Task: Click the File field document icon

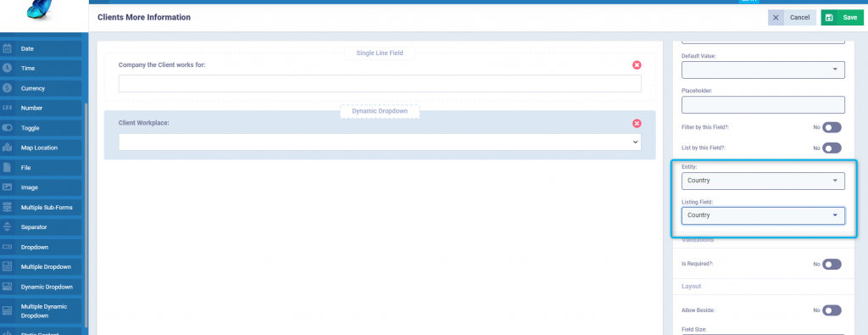Action: click(7, 167)
